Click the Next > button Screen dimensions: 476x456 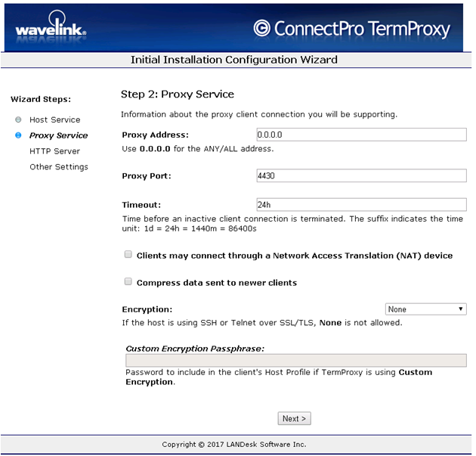(x=294, y=419)
